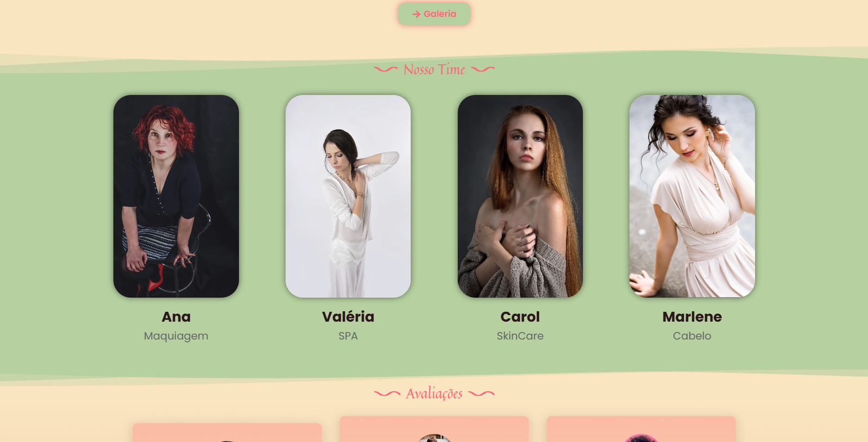Viewport: 868px width, 442px height.
Task: Click the wavy ornament right of Avaliações
Action: (x=482, y=394)
